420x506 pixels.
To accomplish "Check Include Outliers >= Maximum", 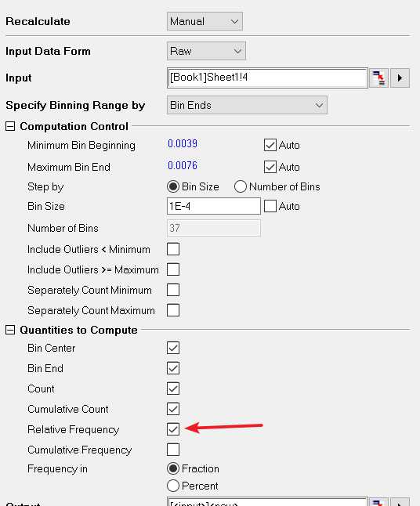I will [173, 269].
